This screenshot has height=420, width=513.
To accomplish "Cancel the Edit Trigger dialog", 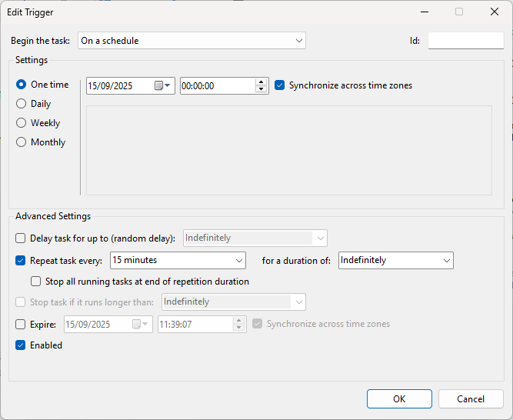I will (471, 398).
